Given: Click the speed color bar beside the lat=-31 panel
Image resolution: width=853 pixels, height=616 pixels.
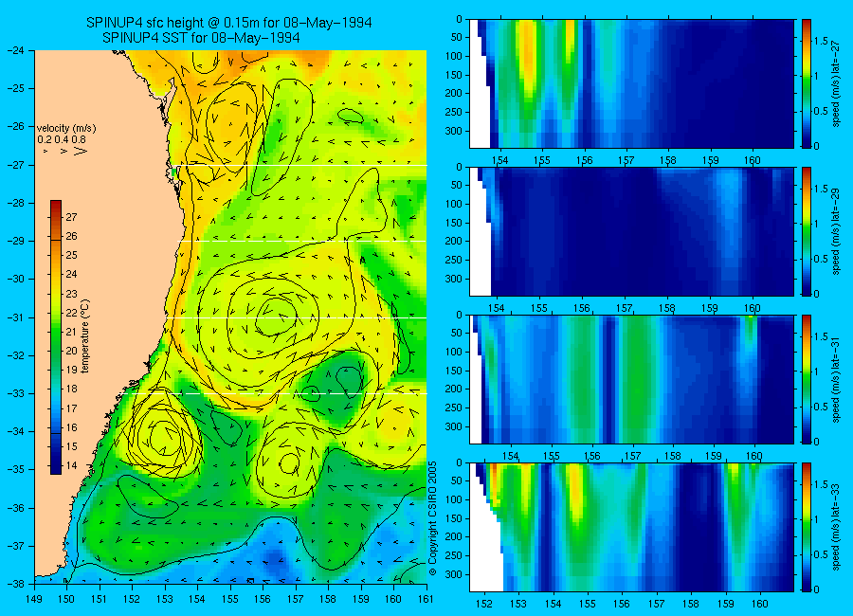Looking at the screenshot, I should [806, 379].
